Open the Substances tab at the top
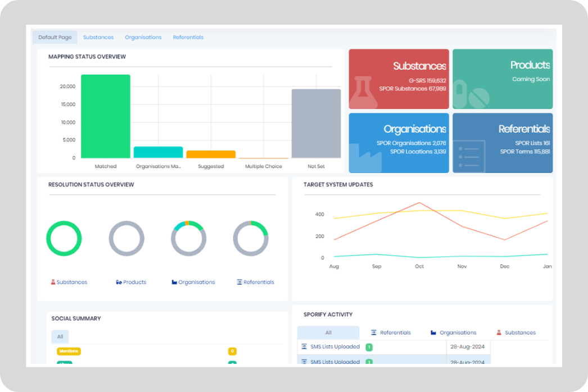The image size is (588, 392). 98,38
